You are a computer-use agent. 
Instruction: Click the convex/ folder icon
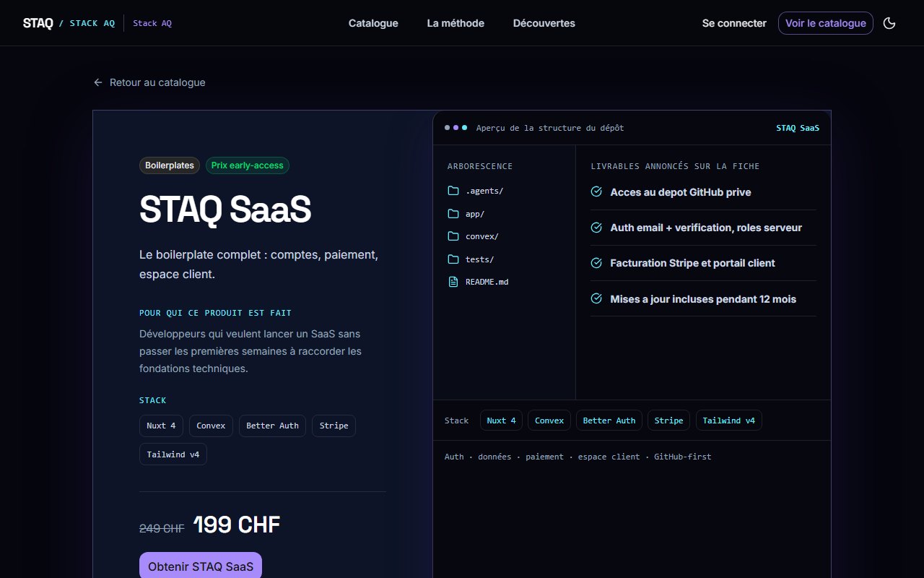click(453, 236)
